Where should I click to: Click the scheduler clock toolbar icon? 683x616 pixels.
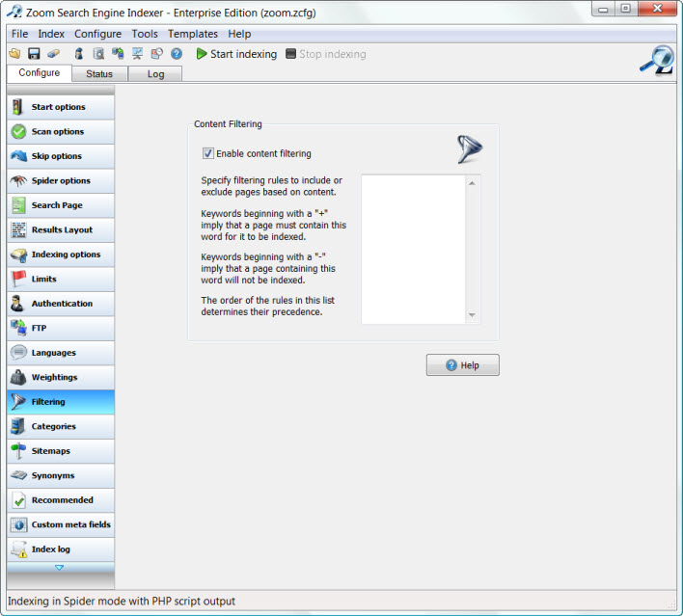[x=157, y=54]
